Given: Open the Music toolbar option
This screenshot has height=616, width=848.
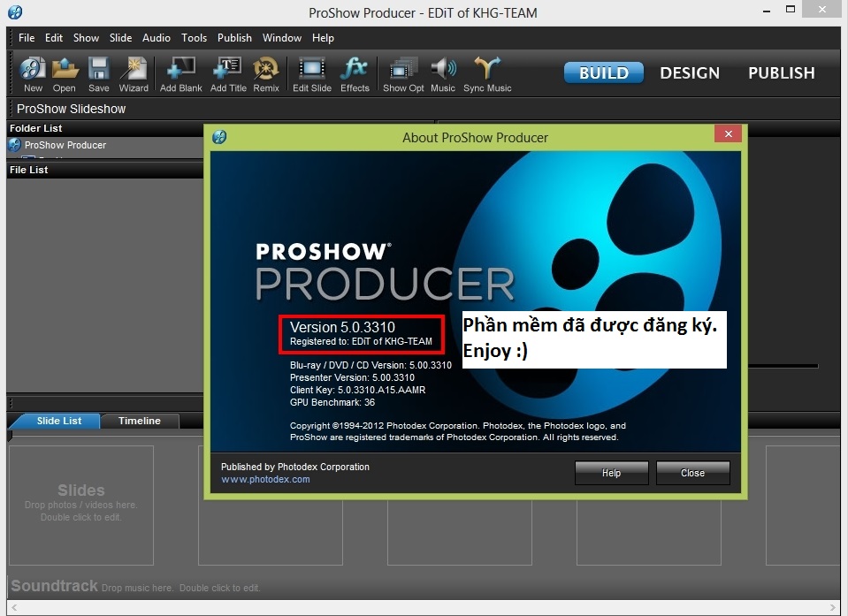Looking at the screenshot, I should [443, 74].
